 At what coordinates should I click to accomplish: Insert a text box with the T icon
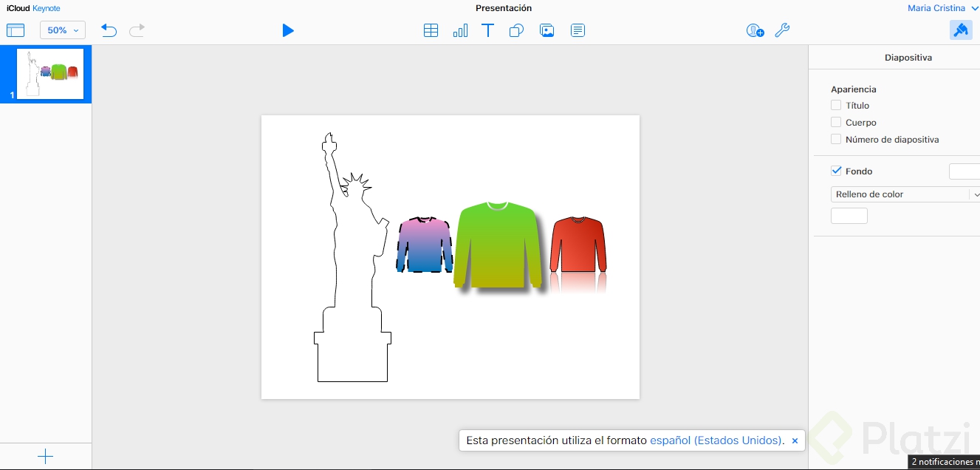(x=487, y=30)
